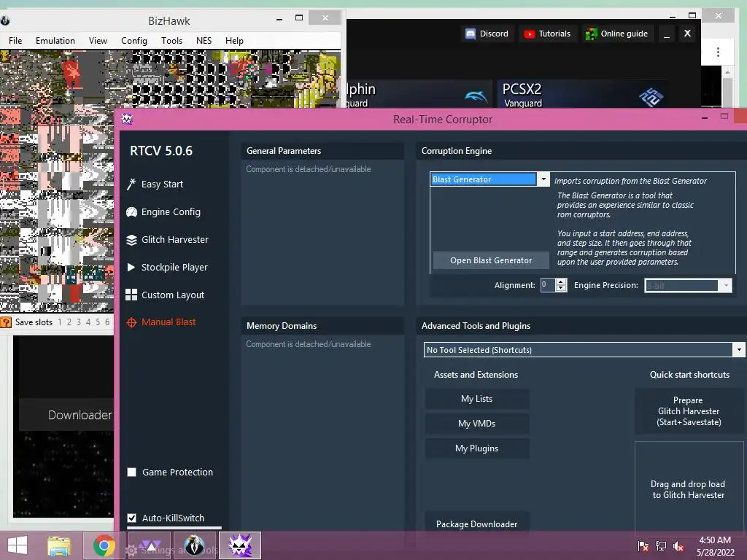Click the Downloader item in the launcher
This screenshot has height=560, width=747.
[66, 415]
